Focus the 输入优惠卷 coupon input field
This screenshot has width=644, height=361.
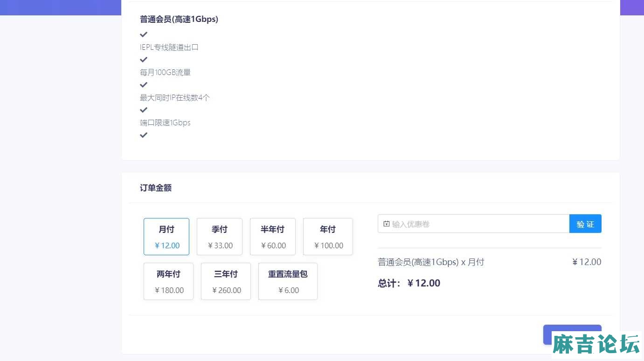tap(473, 224)
